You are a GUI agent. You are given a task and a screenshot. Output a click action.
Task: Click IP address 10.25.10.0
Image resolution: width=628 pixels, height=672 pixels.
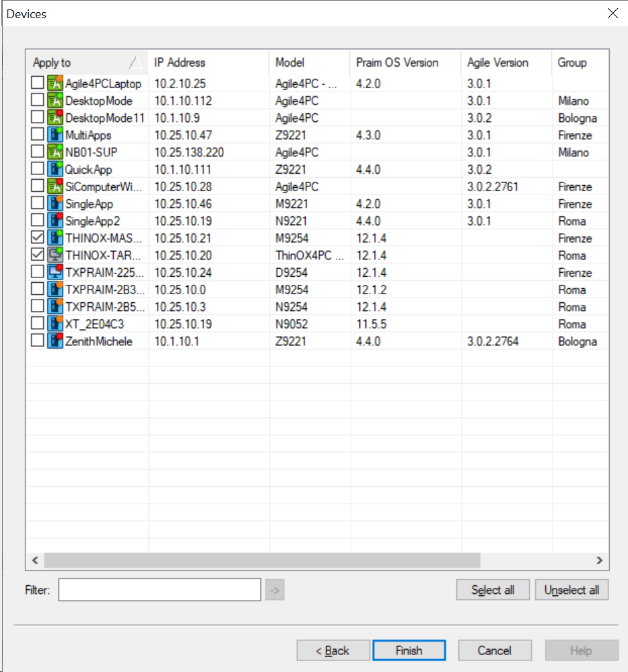(180, 290)
